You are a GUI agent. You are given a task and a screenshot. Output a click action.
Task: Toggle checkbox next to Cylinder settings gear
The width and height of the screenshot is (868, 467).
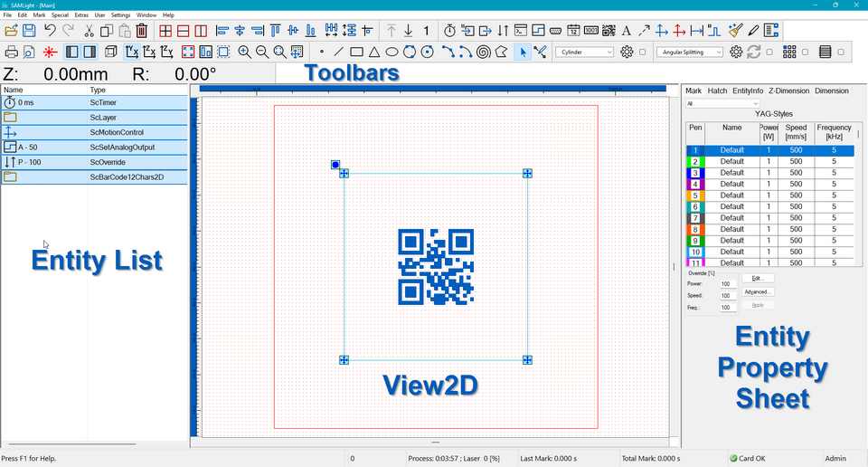tap(643, 52)
